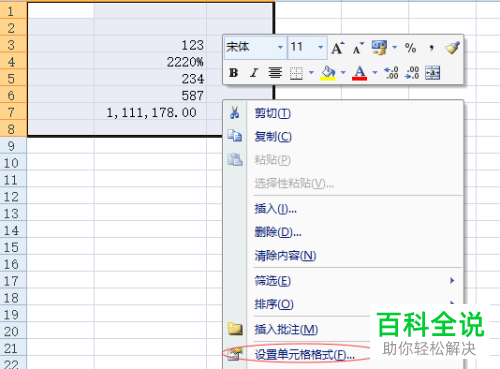Image resolution: width=500 pixels, height=369 pixels.
Task: Apply accounting number format icon
Action: tap(379, 48)
